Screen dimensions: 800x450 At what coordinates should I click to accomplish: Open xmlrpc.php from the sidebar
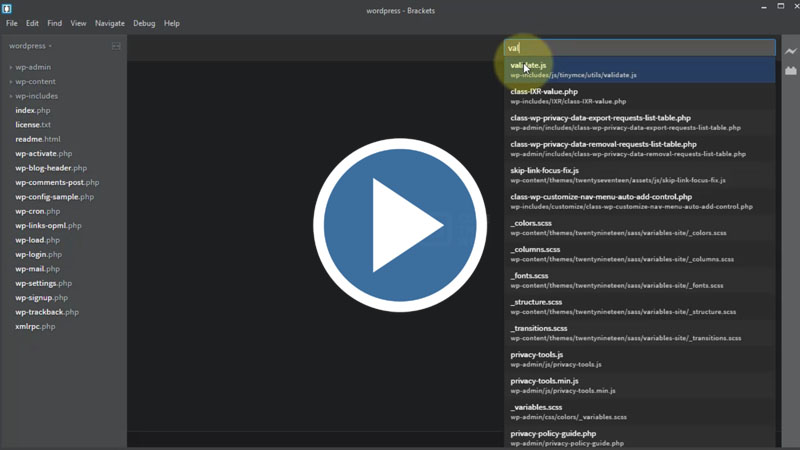coord(35,326)
